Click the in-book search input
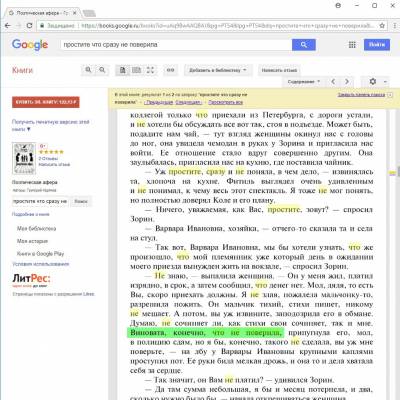Screen dimensions: 400x400 tap(40, 201)
